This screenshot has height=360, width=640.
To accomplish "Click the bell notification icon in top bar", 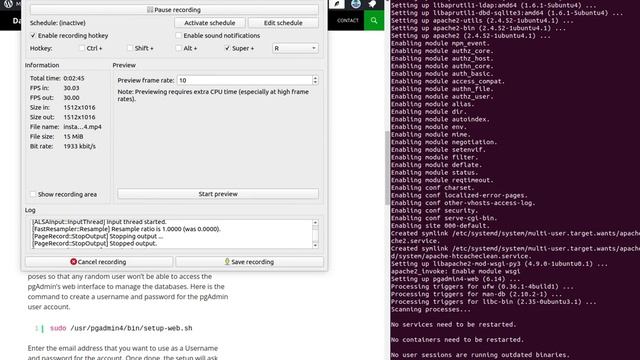I will [x=373, y=4].
